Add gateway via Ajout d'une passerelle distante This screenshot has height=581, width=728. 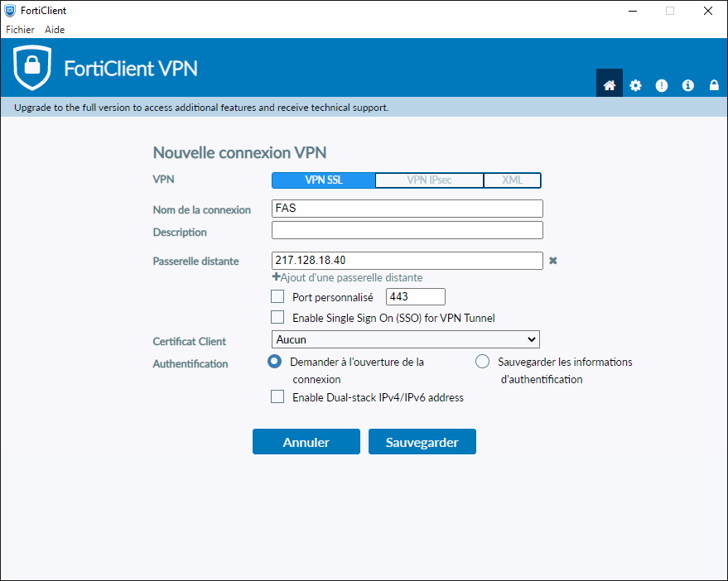point(347,277)
